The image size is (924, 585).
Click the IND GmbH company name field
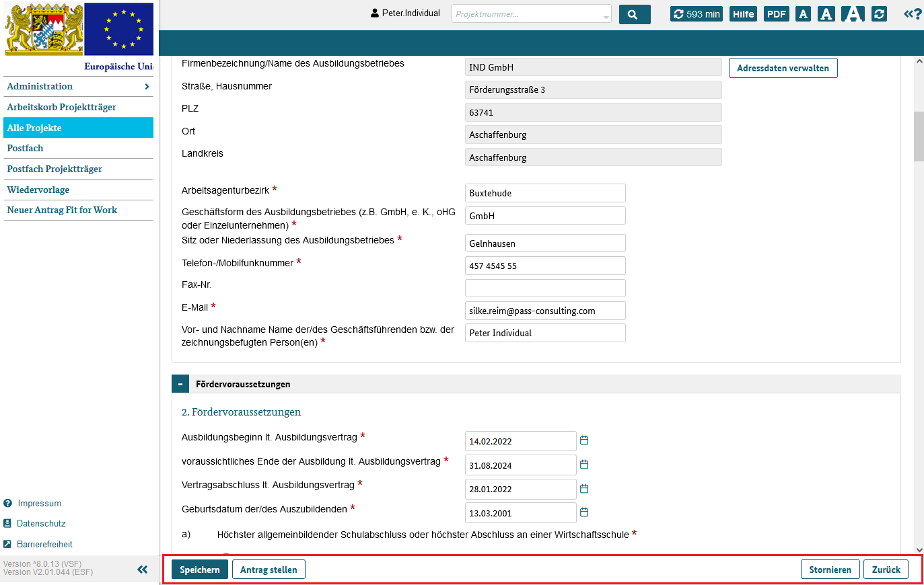point(593,67)
